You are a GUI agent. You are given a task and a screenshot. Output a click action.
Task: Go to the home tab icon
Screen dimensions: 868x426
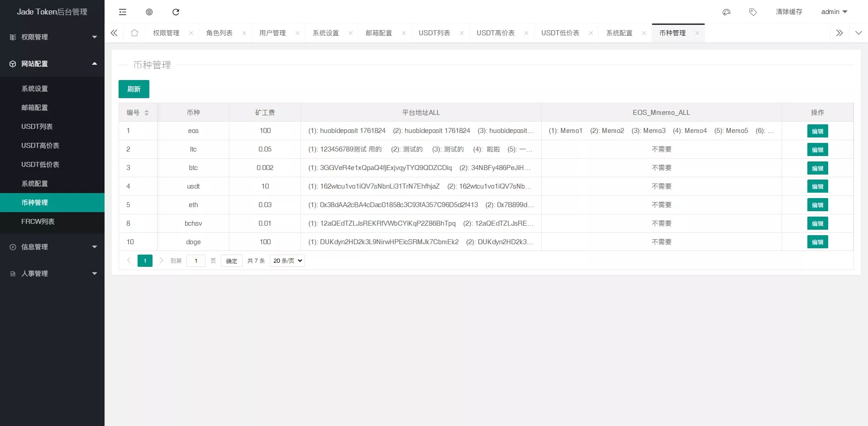click(134, 33)
